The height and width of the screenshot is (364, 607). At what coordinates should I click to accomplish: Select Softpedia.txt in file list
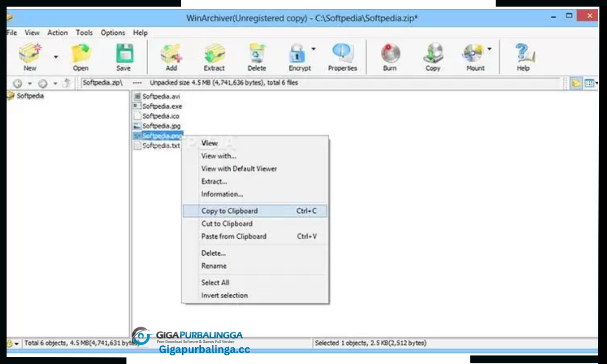161,146
